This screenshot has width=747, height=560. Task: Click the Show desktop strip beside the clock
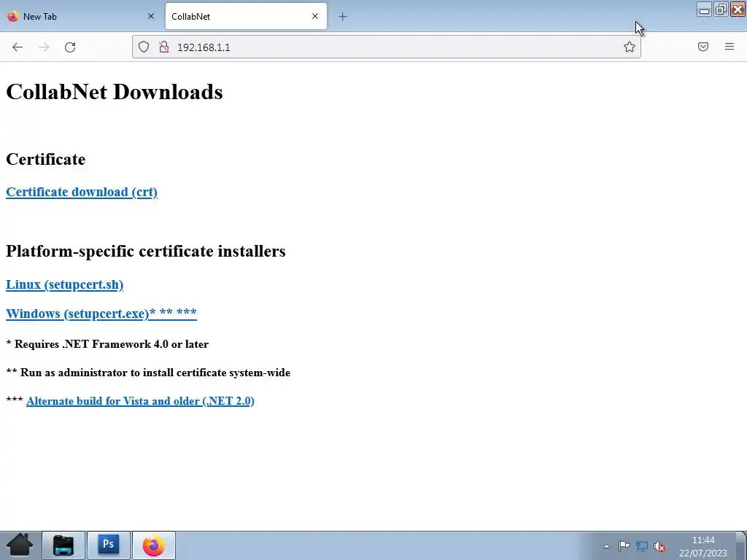point(741,545)
